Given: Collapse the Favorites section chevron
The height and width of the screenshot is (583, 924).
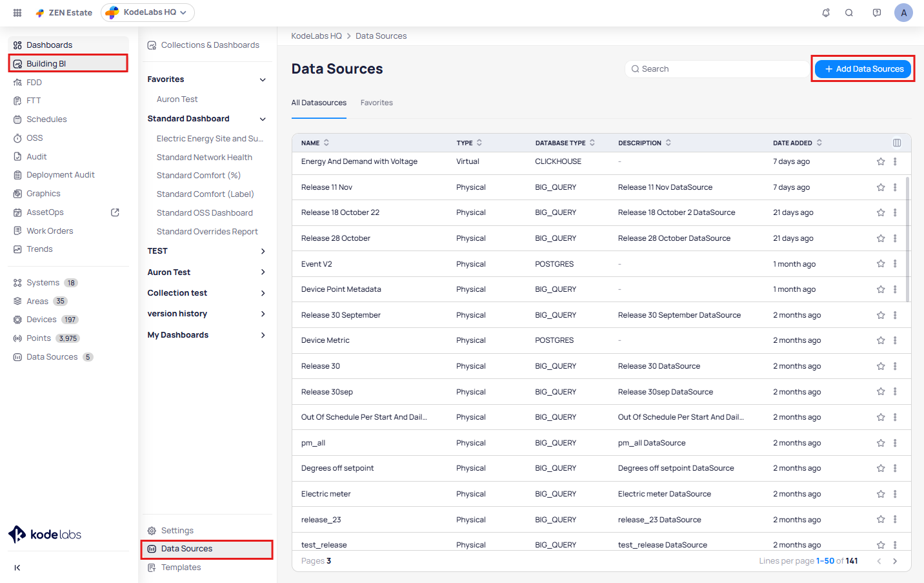Looking at the screenshot, I should coord(263,79).
